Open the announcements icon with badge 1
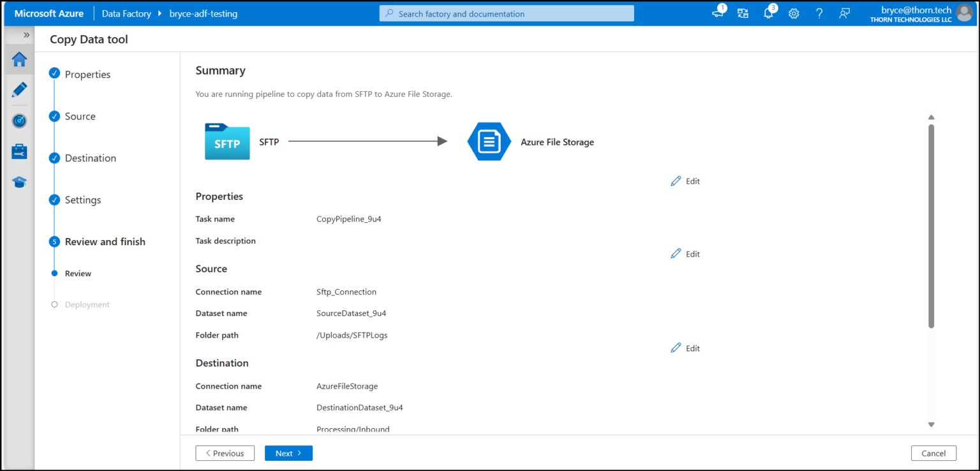The height and width of the screenshot is (471, 980). tap(717, 13)
